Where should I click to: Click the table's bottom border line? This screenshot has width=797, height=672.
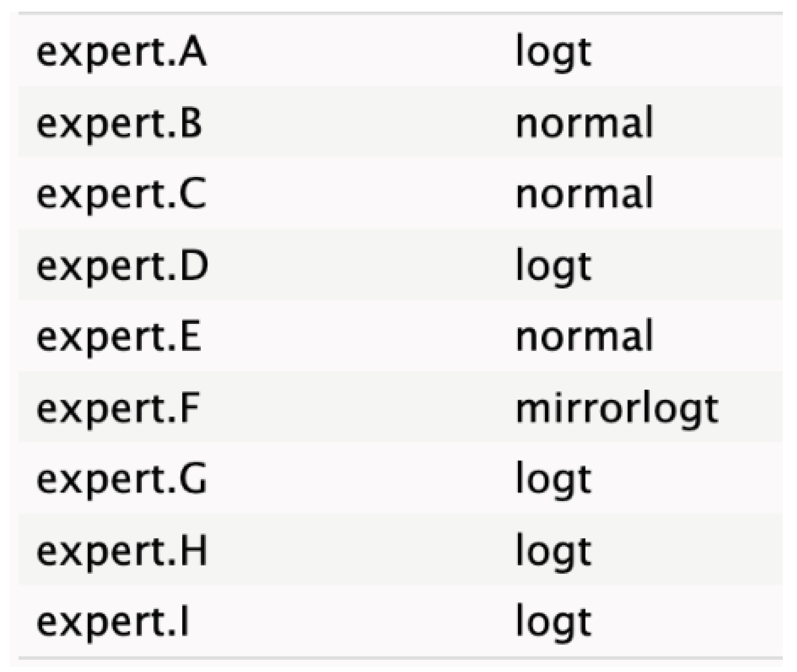pos(400,658)
